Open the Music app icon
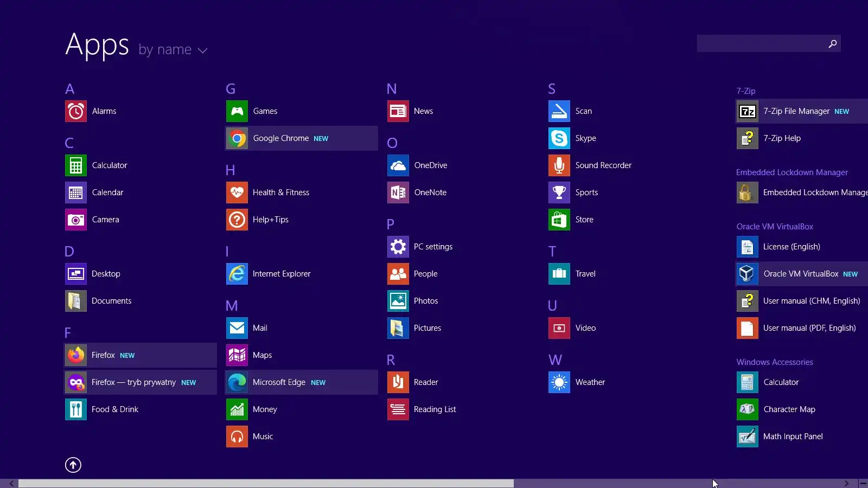868x488 pixels. (x=237, y=436)
